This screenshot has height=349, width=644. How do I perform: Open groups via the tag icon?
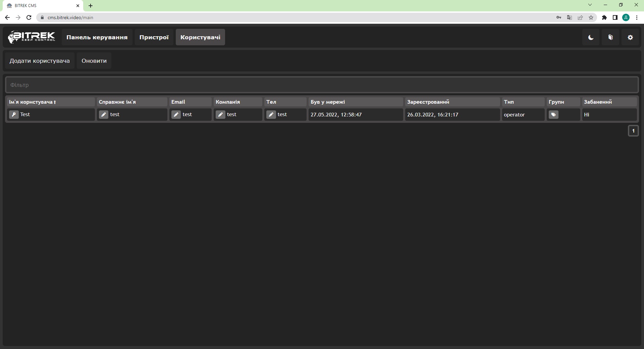click(x=553, y=114)
